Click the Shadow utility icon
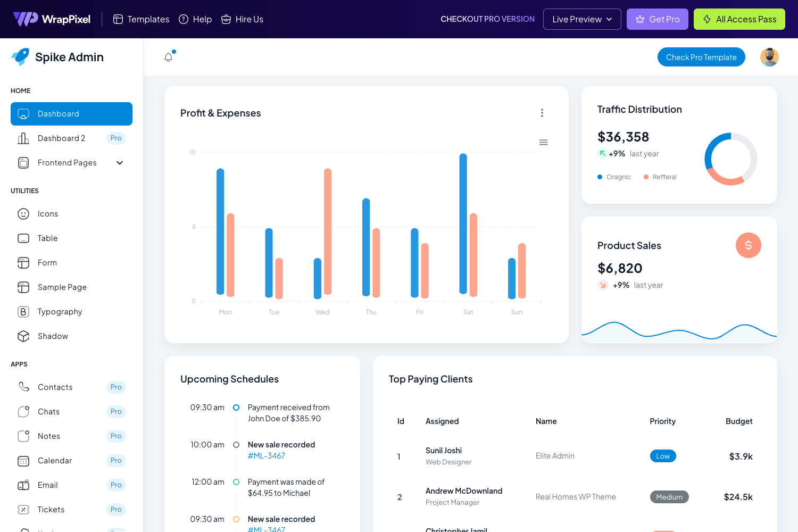 (x=23, y=336)
